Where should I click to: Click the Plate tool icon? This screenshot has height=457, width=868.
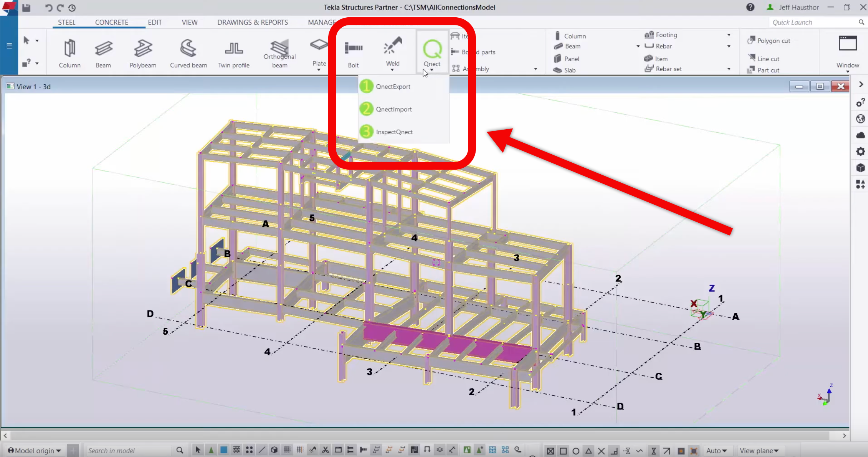pyautogui.click(x=319, y=45)
